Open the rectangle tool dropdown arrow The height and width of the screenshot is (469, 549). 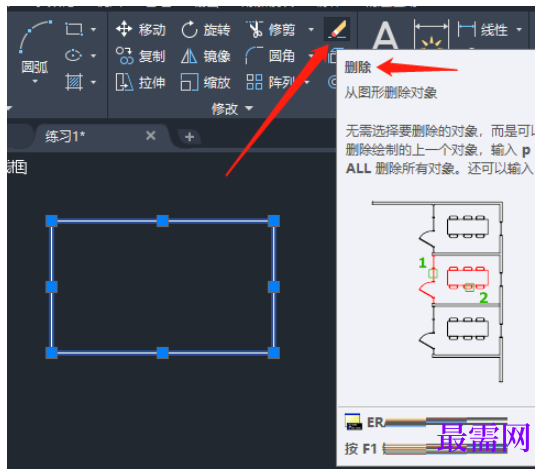pyautogui.click(x=93, y=29)
